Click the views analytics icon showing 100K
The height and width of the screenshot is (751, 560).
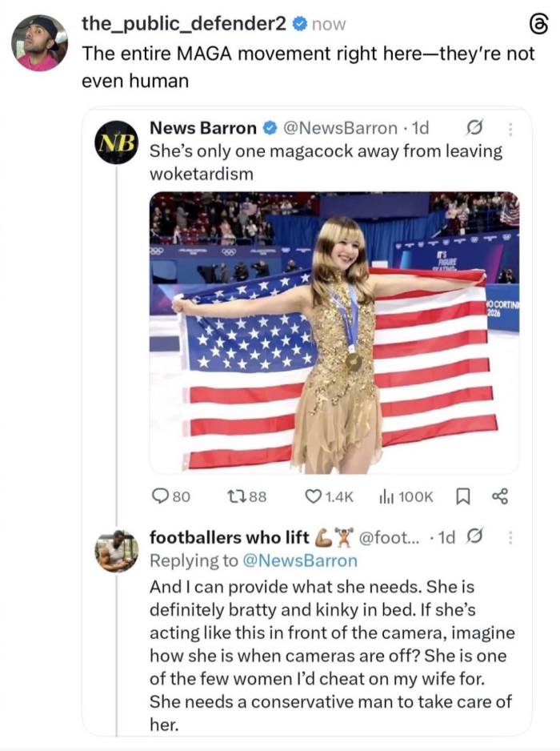pos(385,496)
